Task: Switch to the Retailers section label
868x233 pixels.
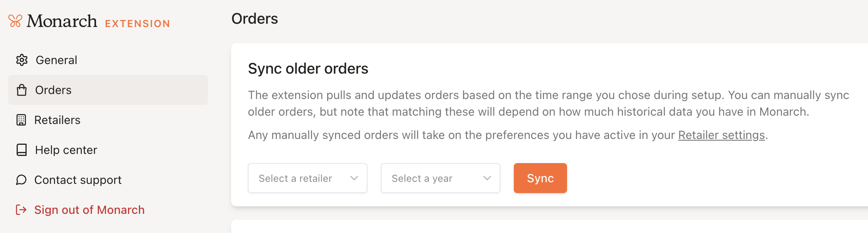Action: point(57,120)
